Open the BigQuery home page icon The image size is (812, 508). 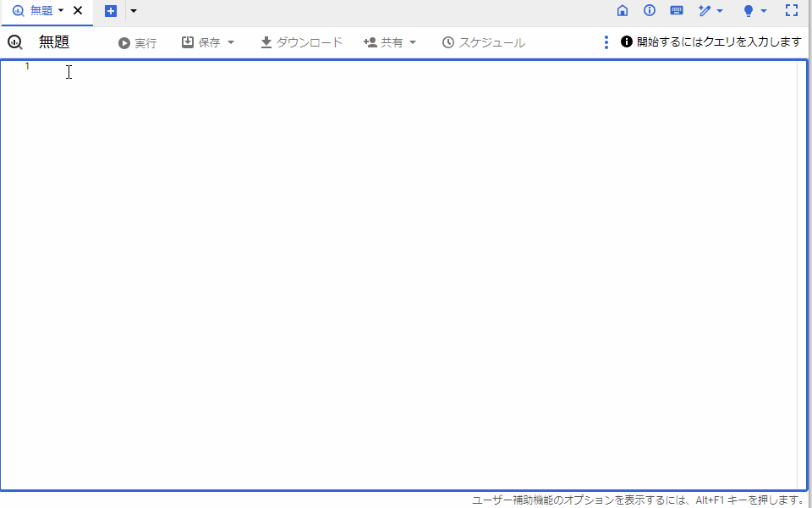tap(623, 11)
